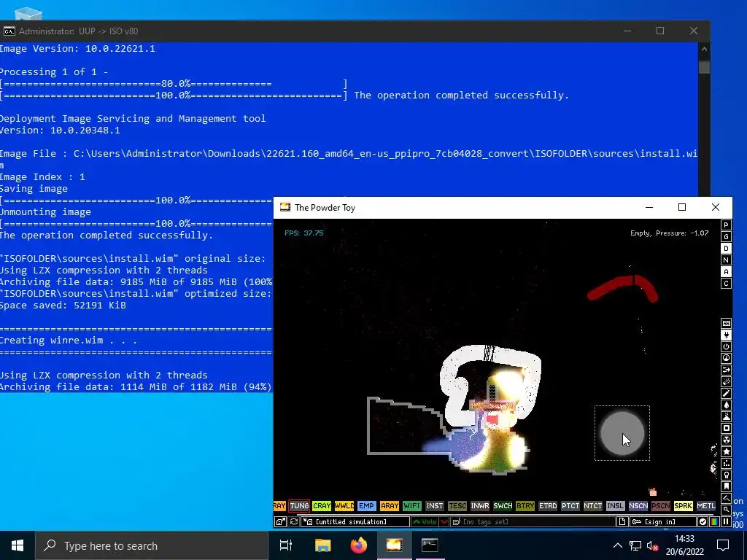The image size is (747, 560).
Task: Pause the Powder Toy simulation
Action: 726,522
